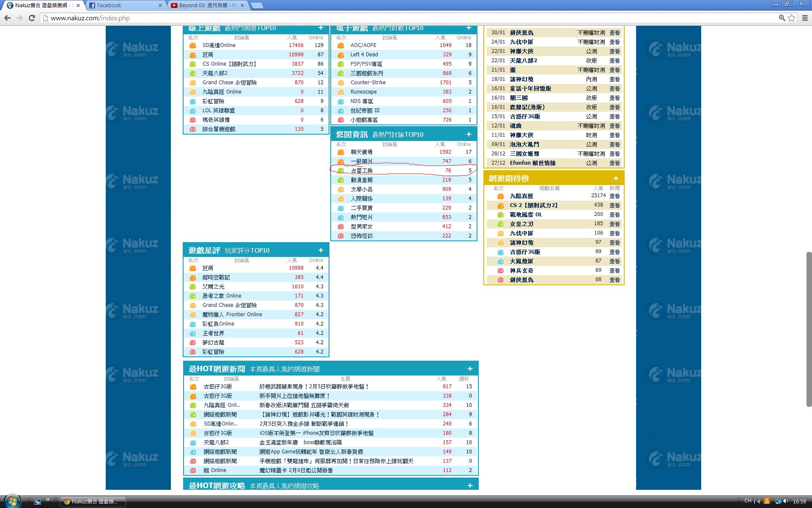Open the 魔物獵人 Frontier Online review link
Screen dimensions: 812x508
pyautogui.click(x=232, y=315)
